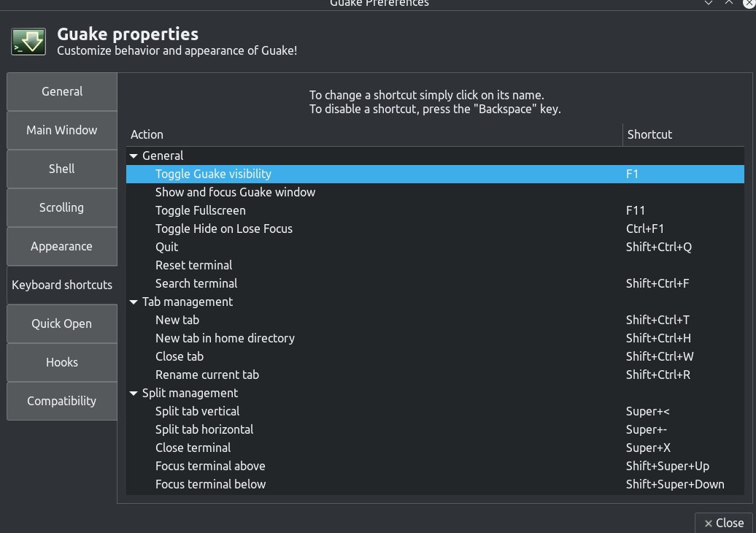Select the New tab shortcut entry
This screenshot has width=756, height=533.
pos(177,320)
